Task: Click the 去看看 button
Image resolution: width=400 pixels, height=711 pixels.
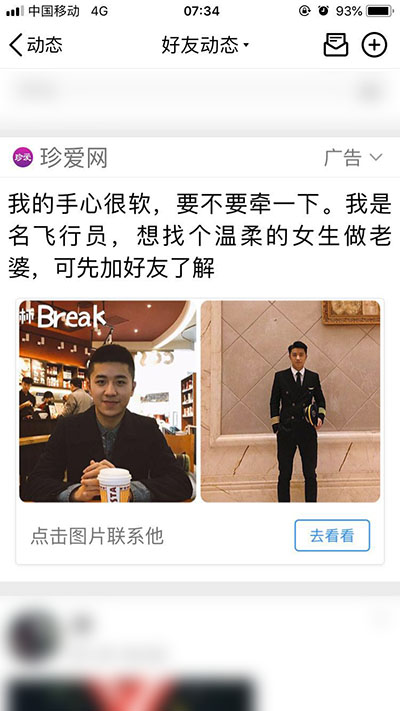Action: (x=332, y=536)
